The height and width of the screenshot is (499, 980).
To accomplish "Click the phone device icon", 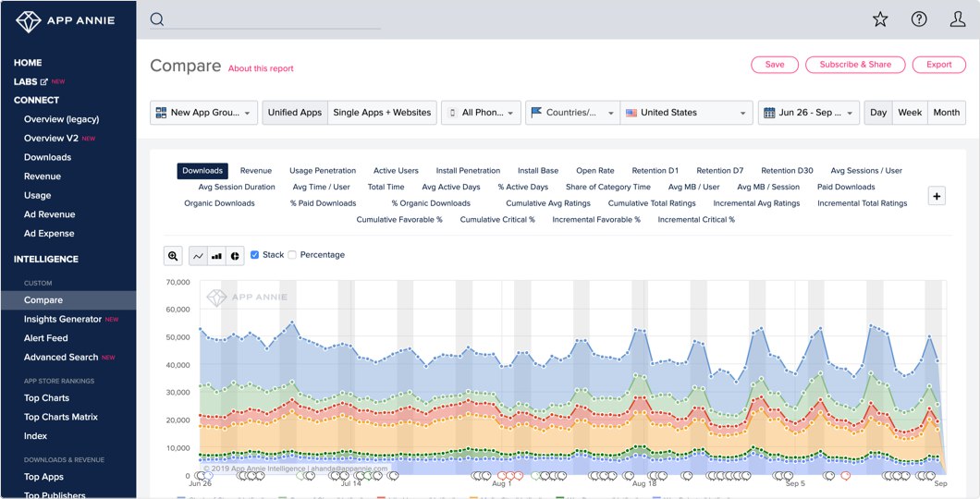I will pos(452,113).
